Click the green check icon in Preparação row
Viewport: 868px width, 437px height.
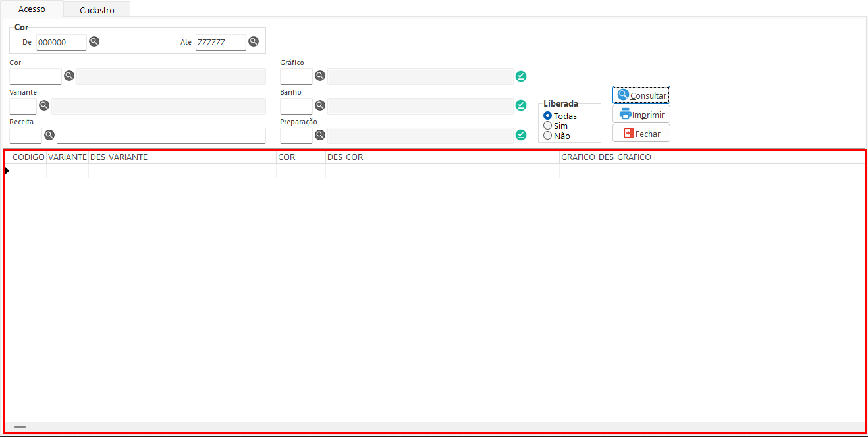521,135
